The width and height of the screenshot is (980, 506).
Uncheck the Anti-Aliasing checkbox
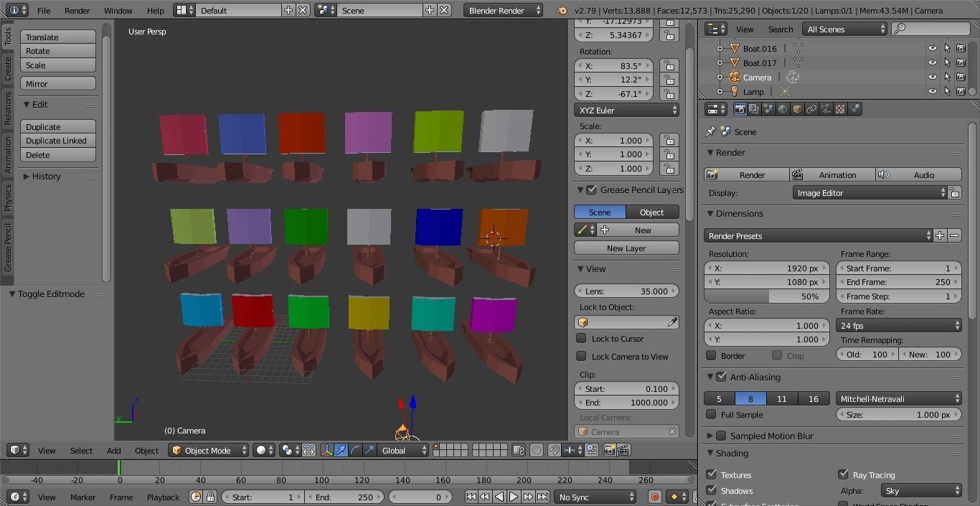[721, 377]
